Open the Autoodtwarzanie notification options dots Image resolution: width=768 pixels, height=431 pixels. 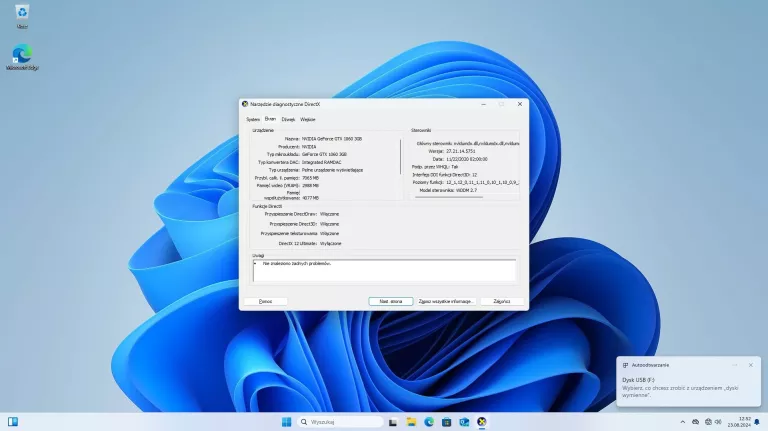[735, 365]
